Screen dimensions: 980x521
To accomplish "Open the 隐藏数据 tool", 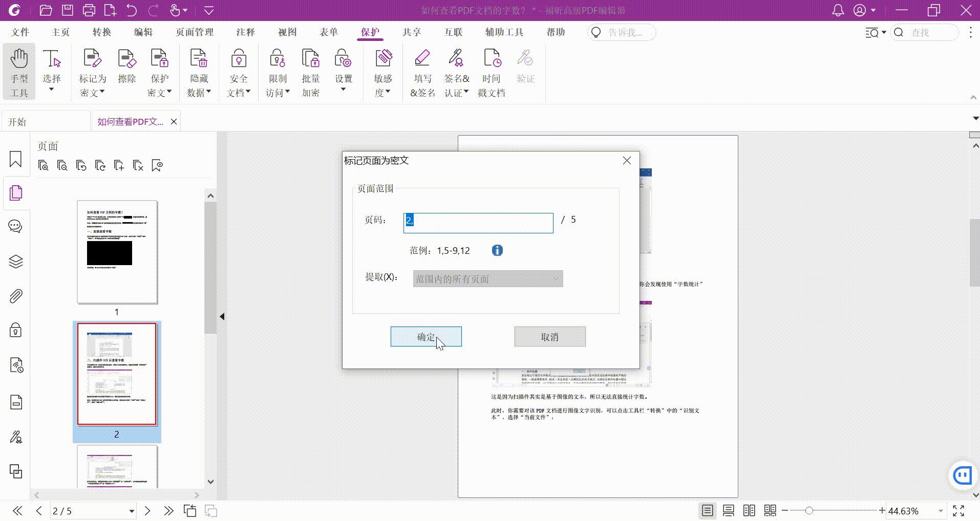I will pos(199,72).
